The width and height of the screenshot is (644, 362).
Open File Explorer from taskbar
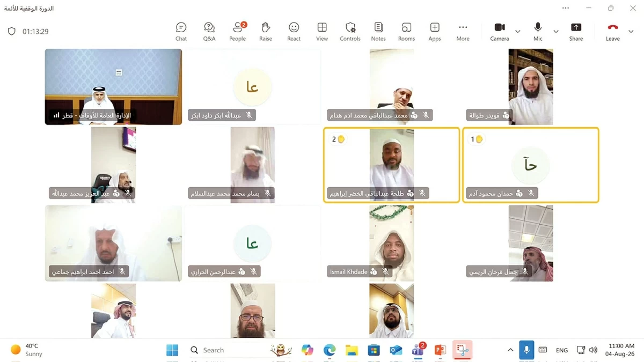(x=352, y=350)
